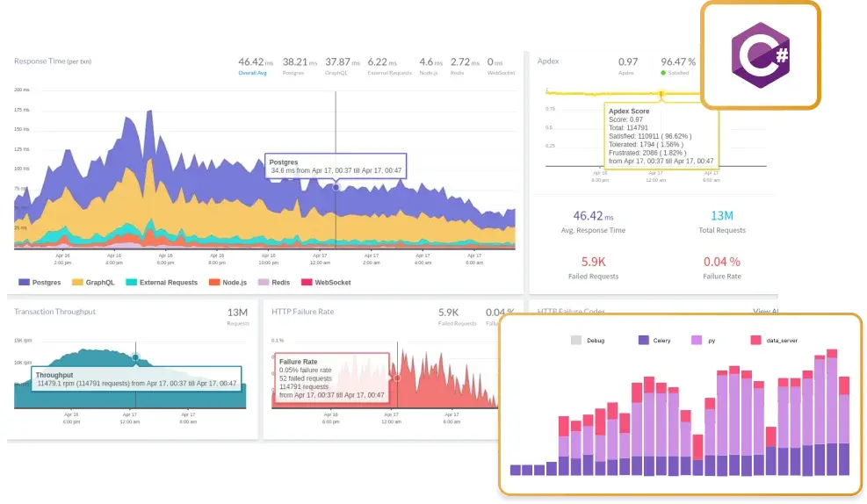The width and height of the screenshot is (867, 504).
Task: Select the 46.42 ms Overall Avg metric
Action: (x=255, y=65)
